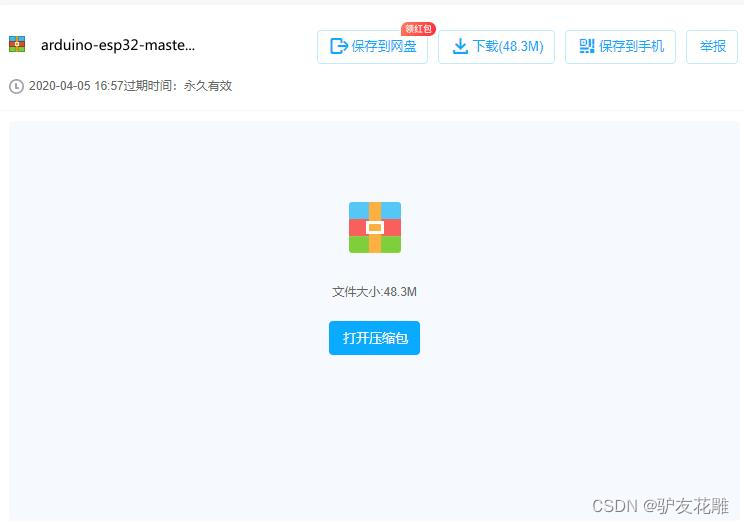Screen dimensions: 744x524
Task: Click the large archive thumbnail in the preview
Action: pyautogui.click(x=375, y=227)
